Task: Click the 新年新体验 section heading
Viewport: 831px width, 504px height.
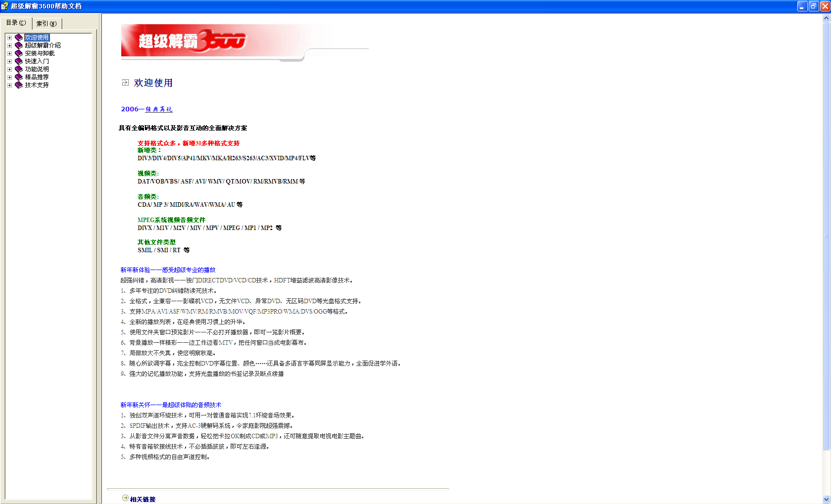Action: point(168,270)
